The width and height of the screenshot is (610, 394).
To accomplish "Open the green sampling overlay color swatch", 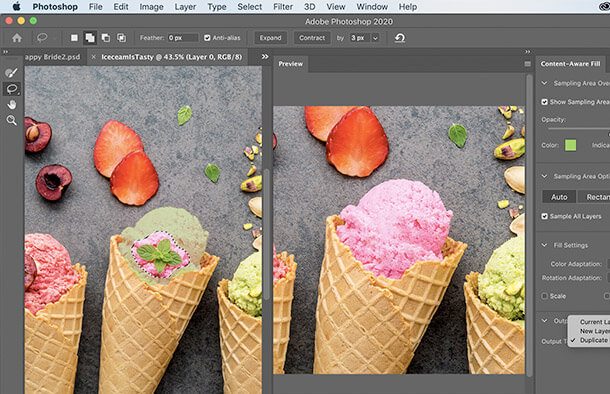I will 570,145.
